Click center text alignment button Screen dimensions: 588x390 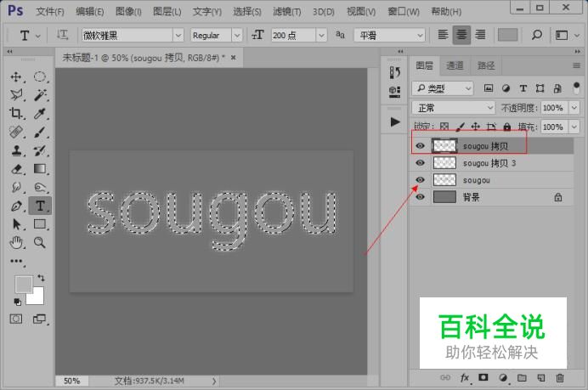click(462, 35)
